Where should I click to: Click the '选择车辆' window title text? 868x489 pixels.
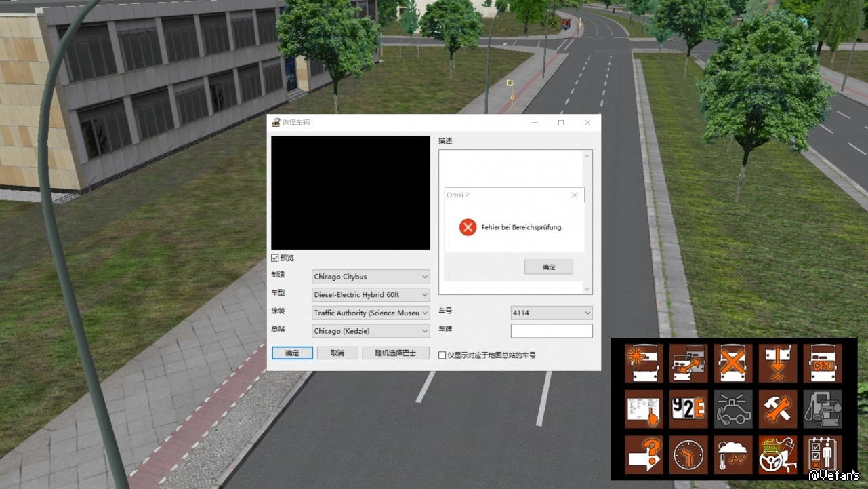296,123
